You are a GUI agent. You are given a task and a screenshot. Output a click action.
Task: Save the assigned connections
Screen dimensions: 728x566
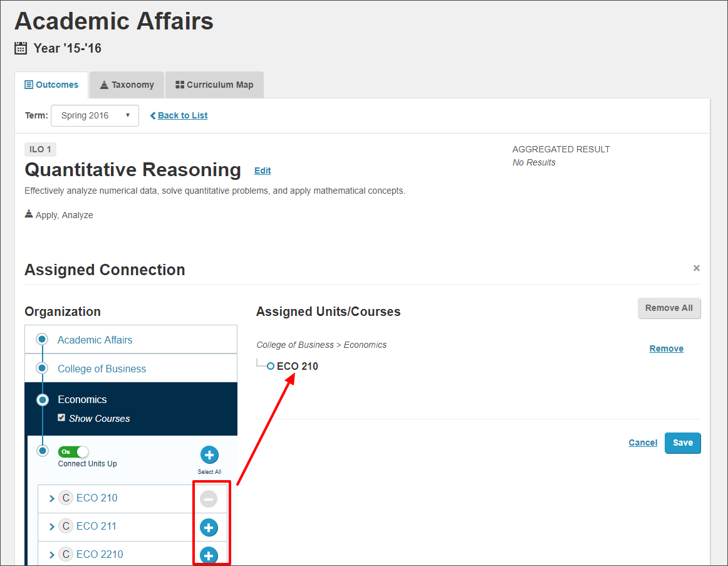pos(682,443)
